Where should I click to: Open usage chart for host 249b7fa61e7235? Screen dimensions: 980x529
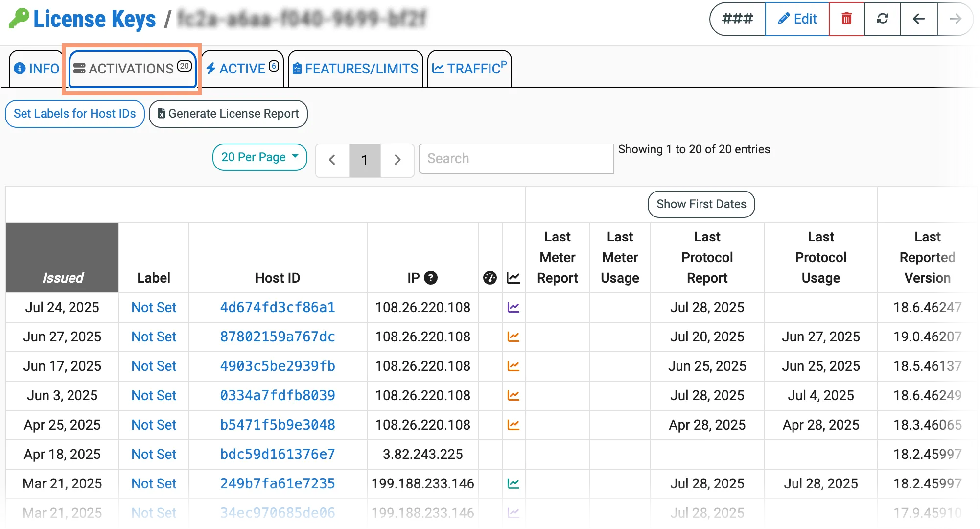point(513,484)
